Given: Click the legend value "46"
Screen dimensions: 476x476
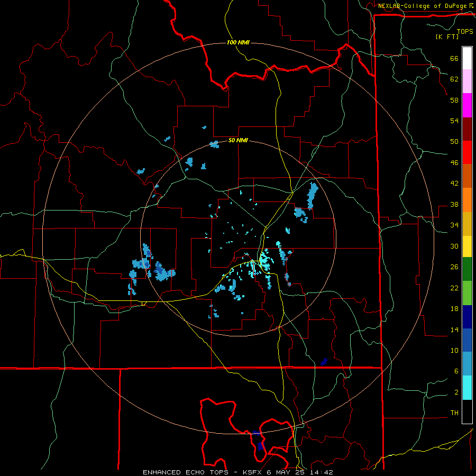Looking at the screenshot, I should point(454,163).
